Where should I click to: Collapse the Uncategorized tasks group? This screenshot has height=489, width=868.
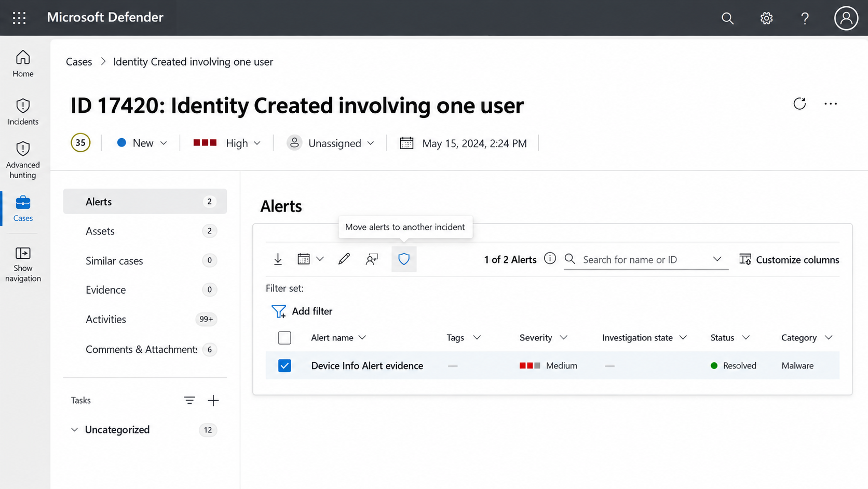pyautogui.click(x=74, y=430)
